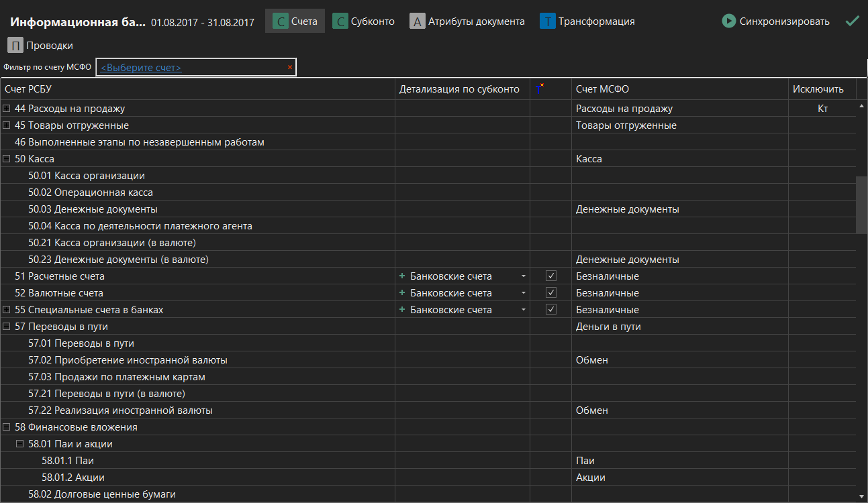
Task: Click the green checkmark icon top right
Action: click(x=853, y=20)
